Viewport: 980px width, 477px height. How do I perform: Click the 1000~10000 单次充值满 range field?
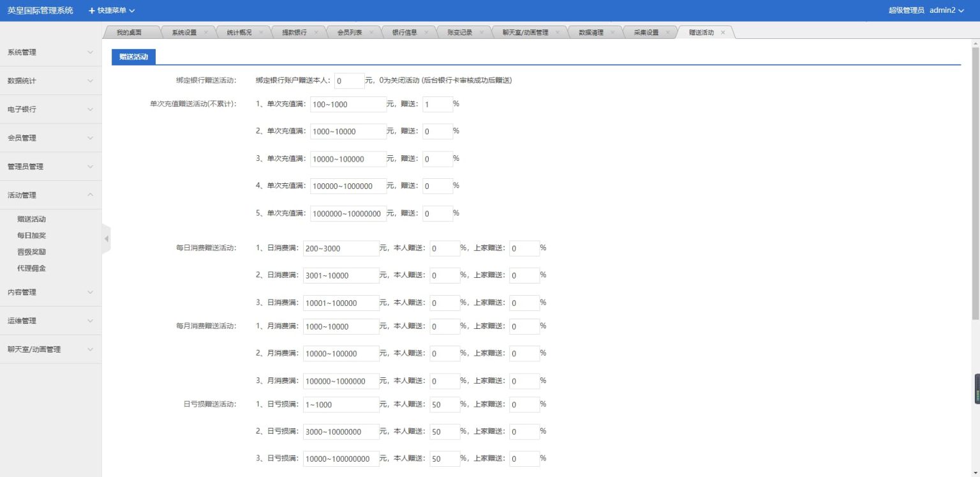348,132
